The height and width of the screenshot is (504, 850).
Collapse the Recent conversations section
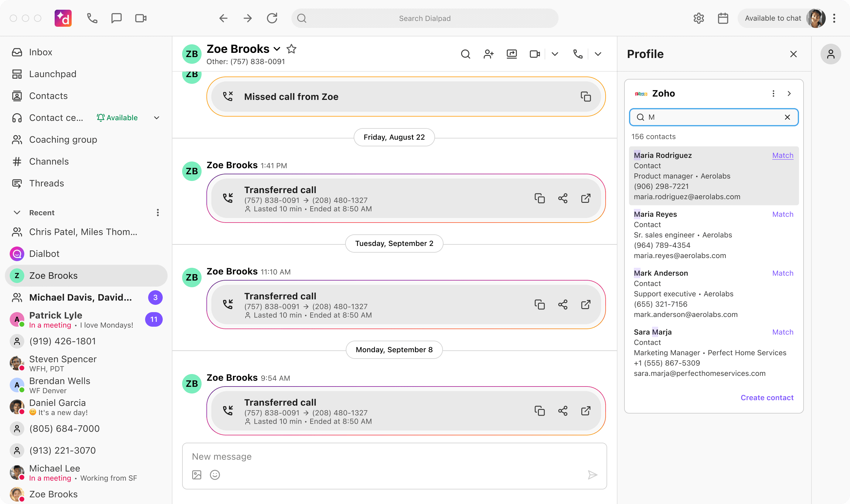tap(17, 212)
